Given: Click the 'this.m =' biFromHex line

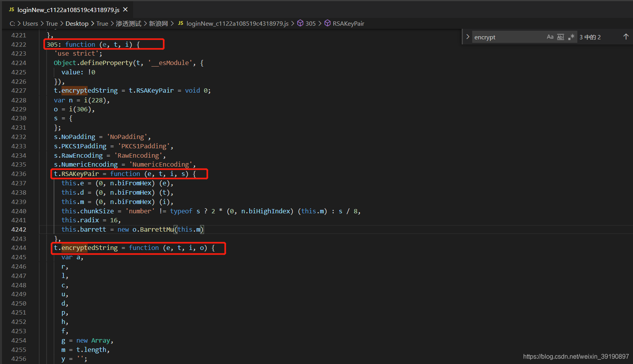Looking at the screenshot, I should (x=117, y=202).
